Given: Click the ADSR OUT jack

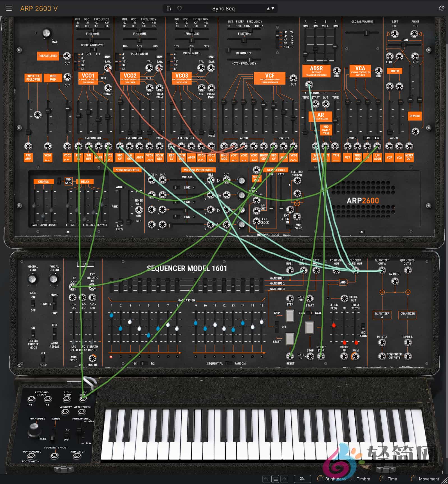Looking at the screenshot, I should 337,71.
